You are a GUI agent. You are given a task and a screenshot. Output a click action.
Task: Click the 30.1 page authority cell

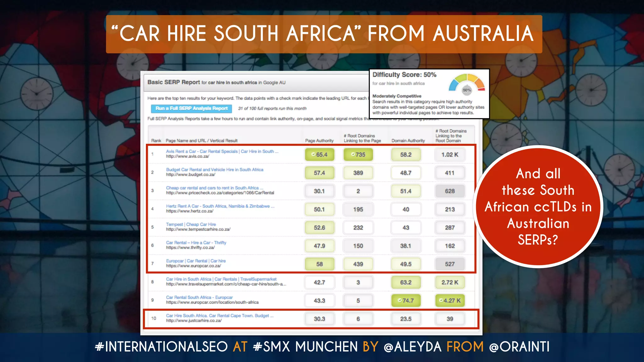coord(319,191)
